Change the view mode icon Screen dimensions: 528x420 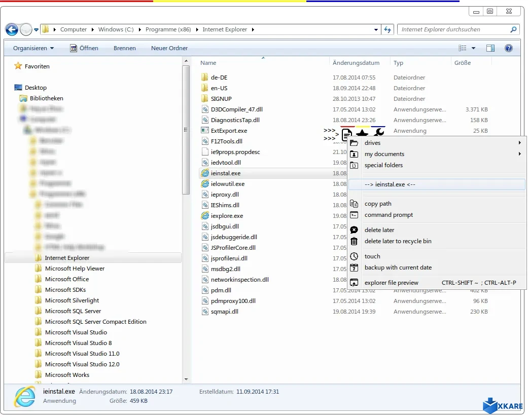coord(463,48)
